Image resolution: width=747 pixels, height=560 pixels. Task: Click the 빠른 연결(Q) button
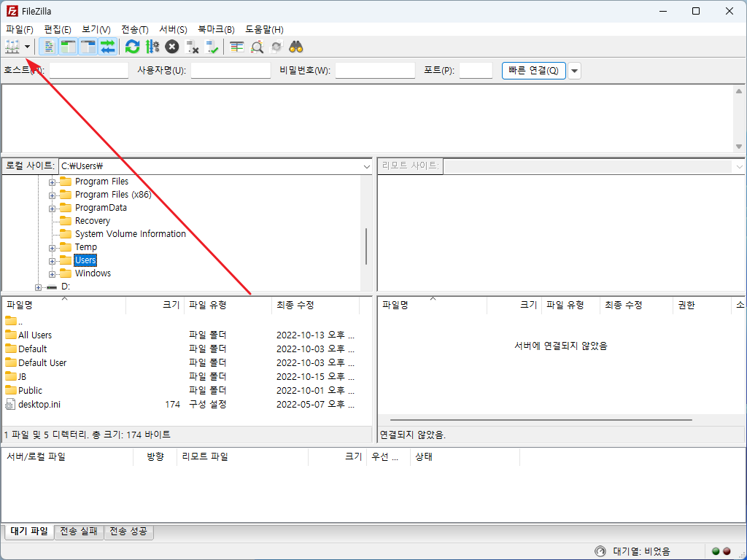tap(533, 71)
